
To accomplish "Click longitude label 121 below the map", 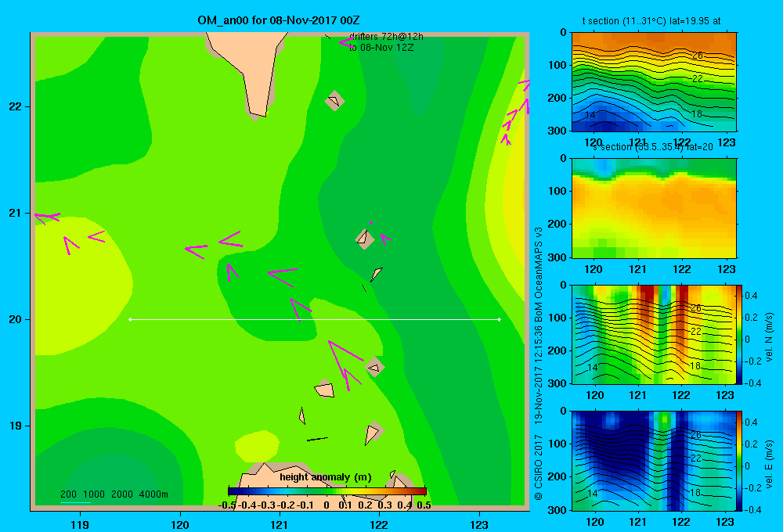I will [x=280, y=524].
